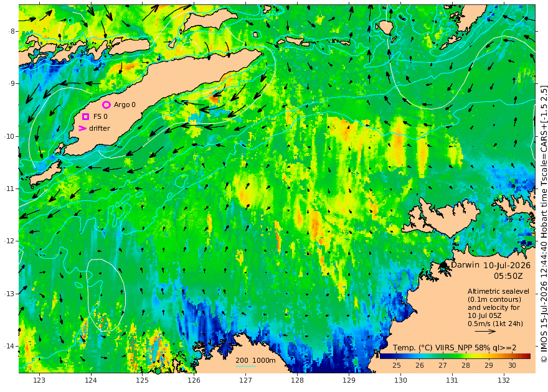Select the 'Argo 0' legend label

coord(125,105)
